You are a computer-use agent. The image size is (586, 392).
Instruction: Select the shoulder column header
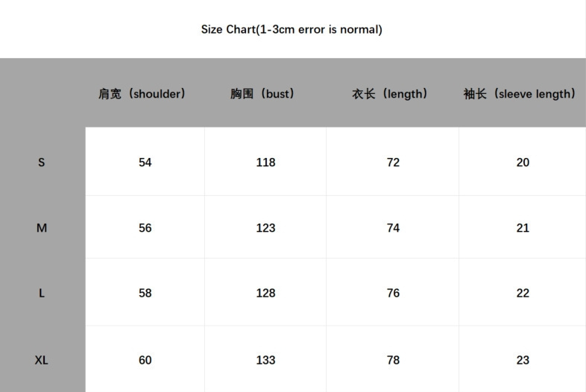tap(142, 93)
